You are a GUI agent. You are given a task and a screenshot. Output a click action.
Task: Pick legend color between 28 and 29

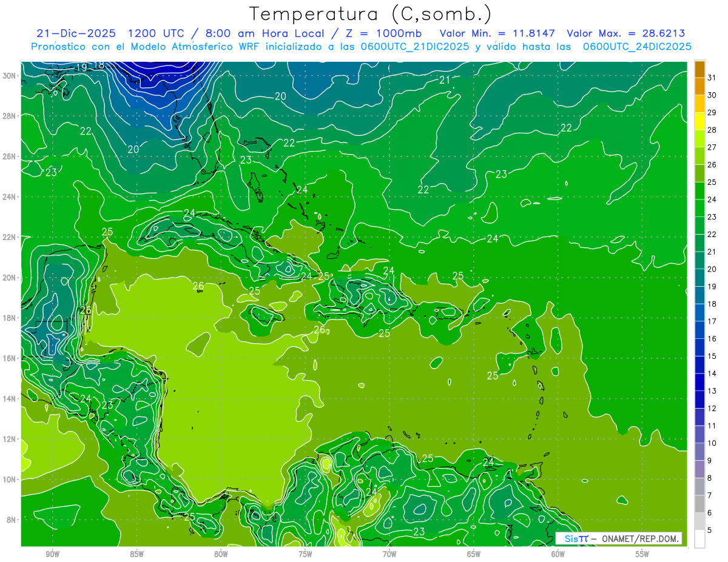click(x=699, y=121)
